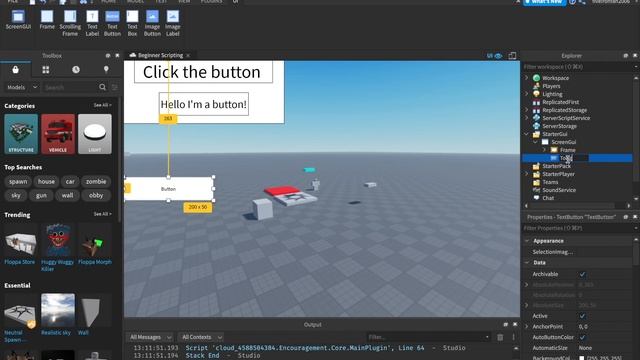Open the All Contexts dropdown in Output

click(x=202, y=337)
